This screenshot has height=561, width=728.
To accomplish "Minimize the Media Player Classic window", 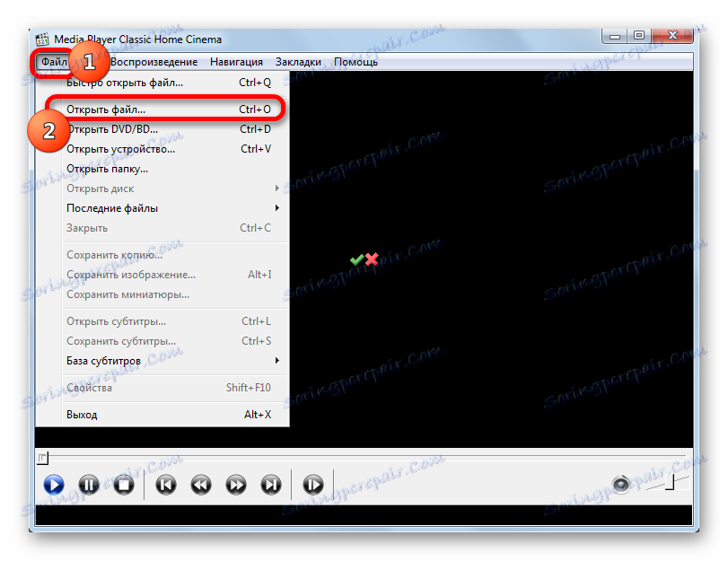I will [615, 36].
